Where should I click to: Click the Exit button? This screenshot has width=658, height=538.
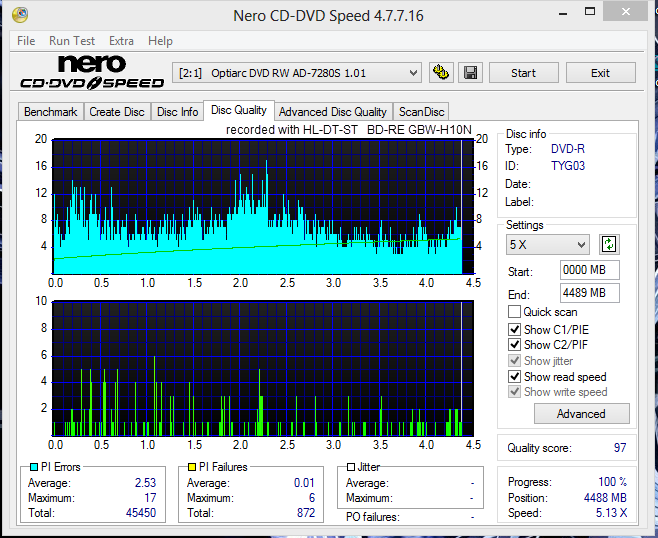pyautogui.click(x=601, y=73)
